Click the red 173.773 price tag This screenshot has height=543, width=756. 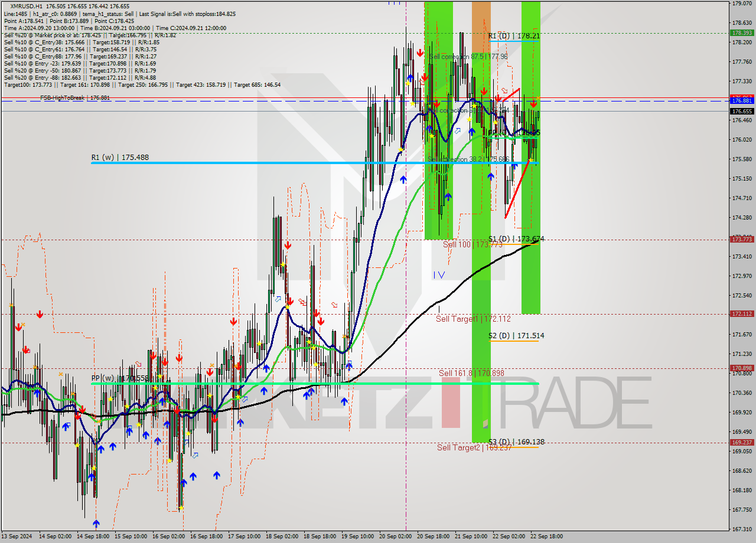(742, 239)
